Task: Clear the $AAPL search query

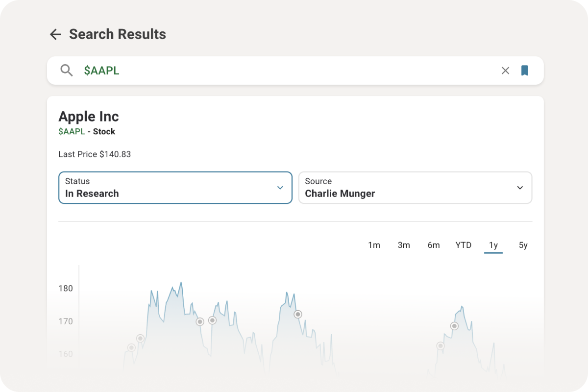Action: (506, 71)
